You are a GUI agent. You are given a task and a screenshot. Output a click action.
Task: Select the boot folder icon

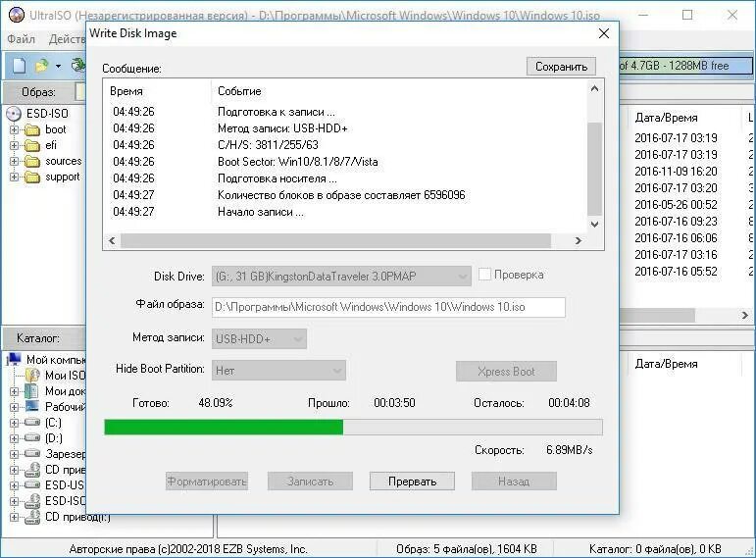[31, 130]
